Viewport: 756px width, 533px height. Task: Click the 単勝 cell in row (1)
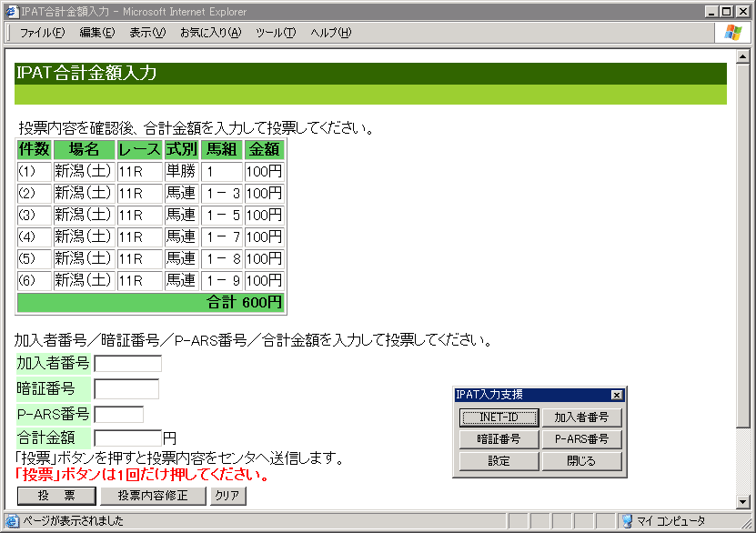(x=181, y=172)
